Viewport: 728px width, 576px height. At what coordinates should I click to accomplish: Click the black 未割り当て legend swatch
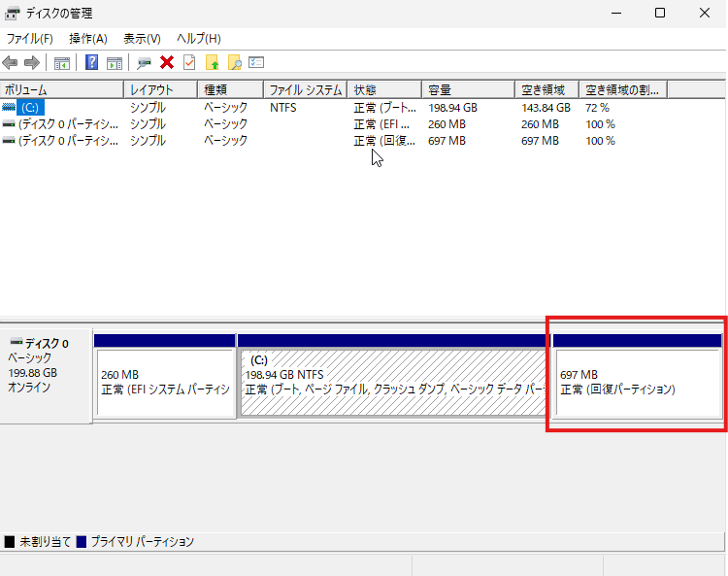point(10,542)
